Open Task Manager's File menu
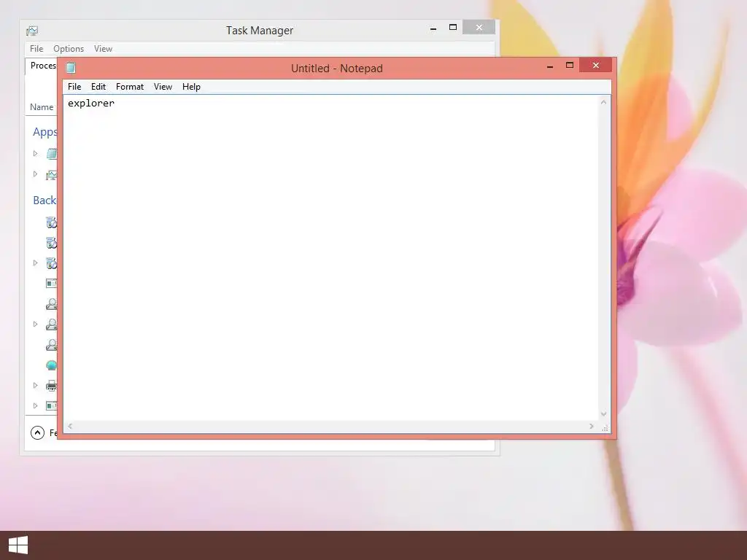This screenshot has height=560, width=747. click(x=36, y=49)
